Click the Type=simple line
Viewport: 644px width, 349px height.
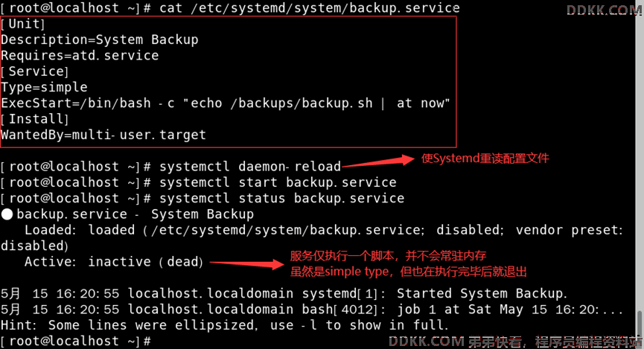(44, 88)
